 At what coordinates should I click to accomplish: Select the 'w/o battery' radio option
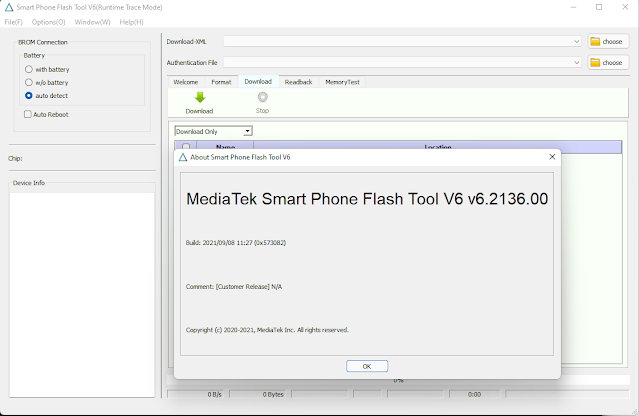coord(29,82)
